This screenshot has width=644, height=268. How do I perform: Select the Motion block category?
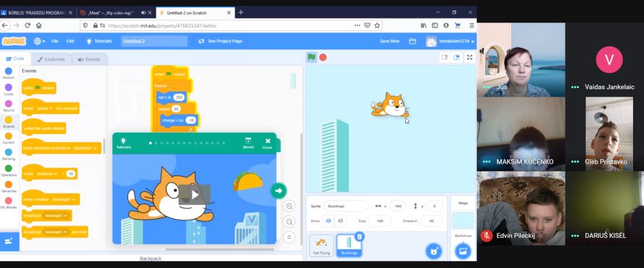8,73
